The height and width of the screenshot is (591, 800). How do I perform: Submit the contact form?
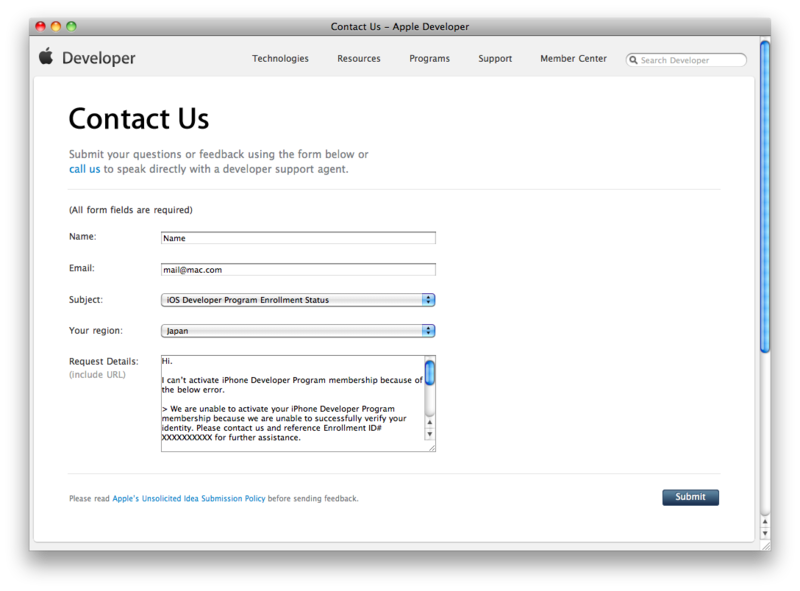[690, 497]
